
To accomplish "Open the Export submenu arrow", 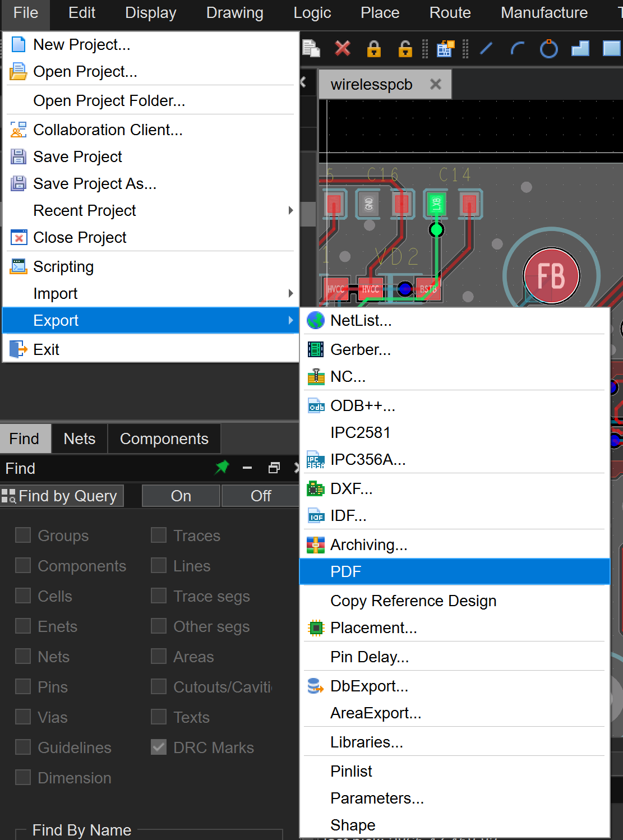I will coord(290,320).
